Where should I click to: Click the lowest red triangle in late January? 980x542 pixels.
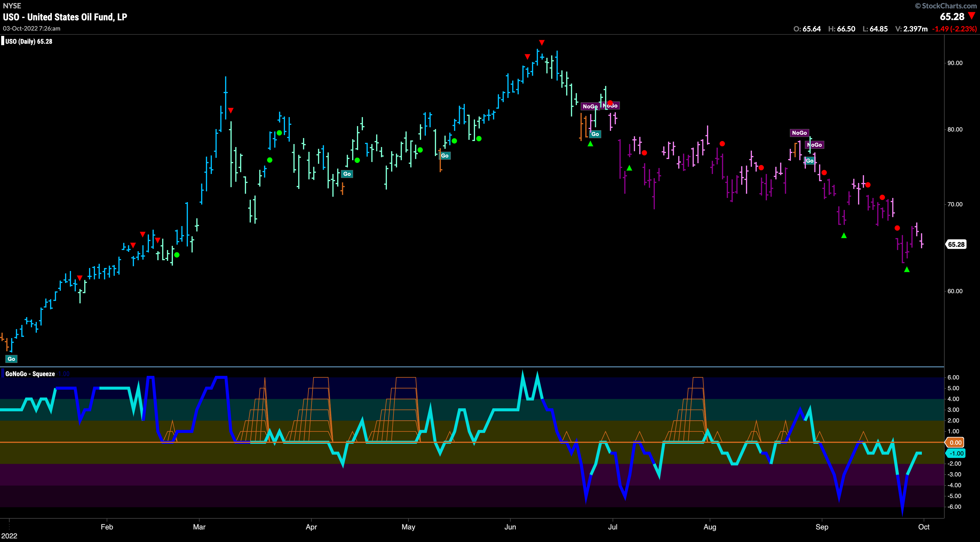[79, 278]
